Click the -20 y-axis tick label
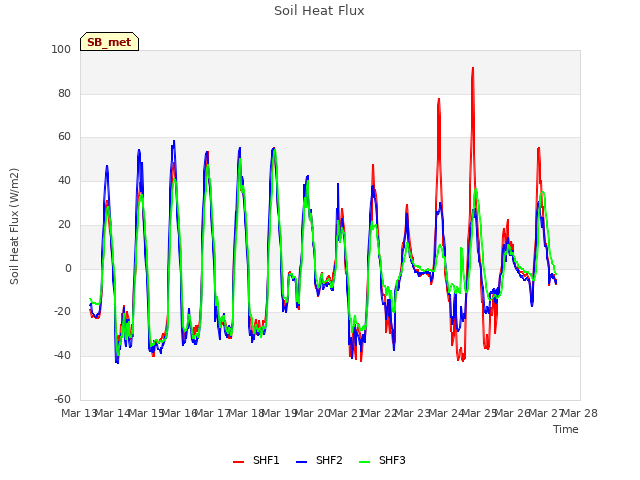This screenshot has width=640, height=480. tap(62, 311)
